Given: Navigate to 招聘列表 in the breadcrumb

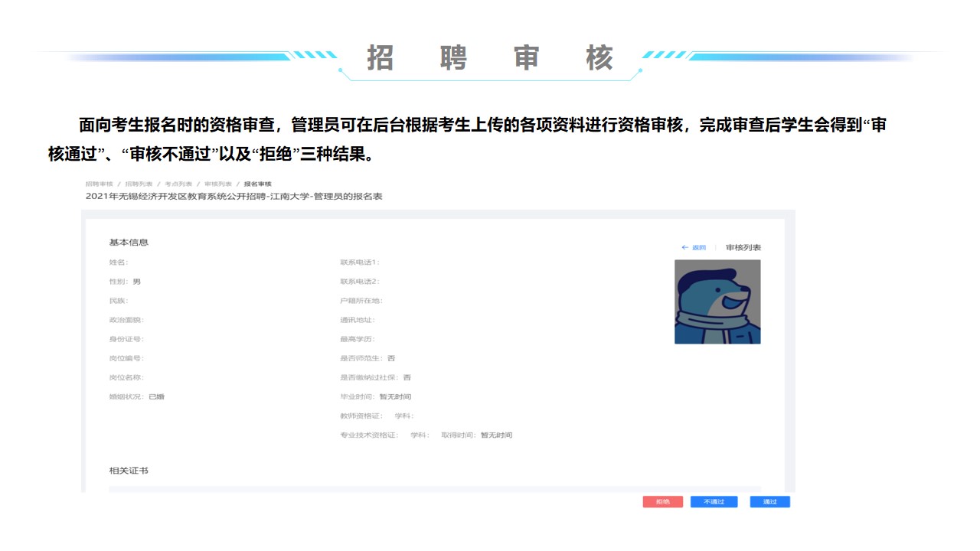Looking at the screenshot, I should (139, 184).
